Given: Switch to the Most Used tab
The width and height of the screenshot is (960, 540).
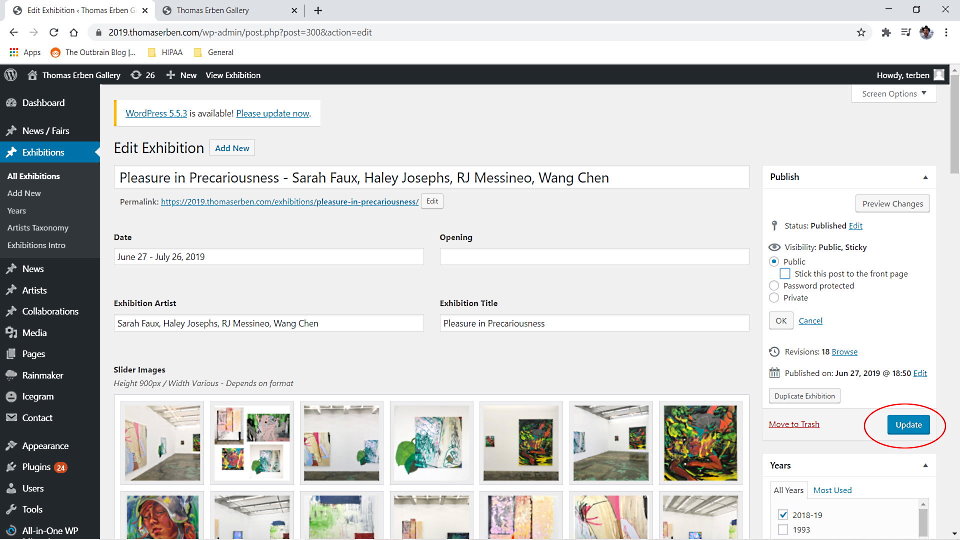Looking at the screenshot, I should coord(832,490).
